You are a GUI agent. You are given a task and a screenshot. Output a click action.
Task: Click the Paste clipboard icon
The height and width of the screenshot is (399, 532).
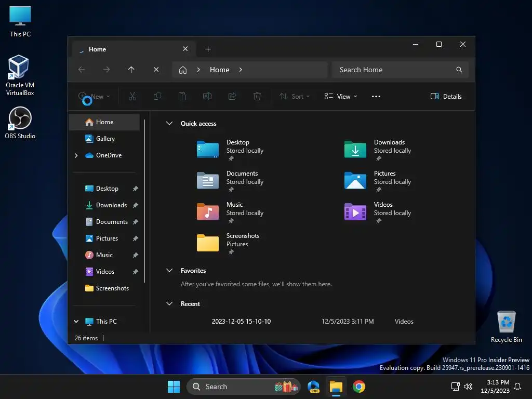[x=182, y=96]
